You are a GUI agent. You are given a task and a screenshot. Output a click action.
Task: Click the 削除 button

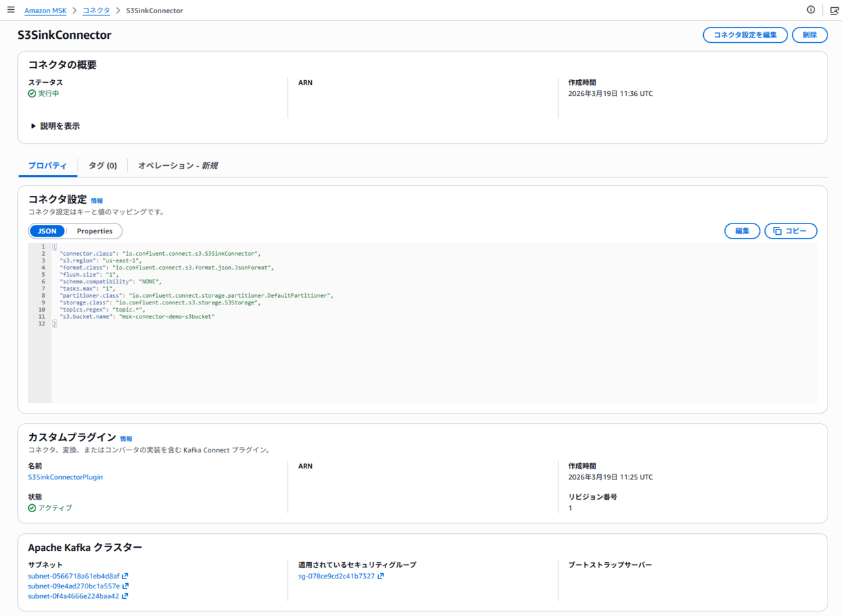pyautogui.click(x=809, y=36)
